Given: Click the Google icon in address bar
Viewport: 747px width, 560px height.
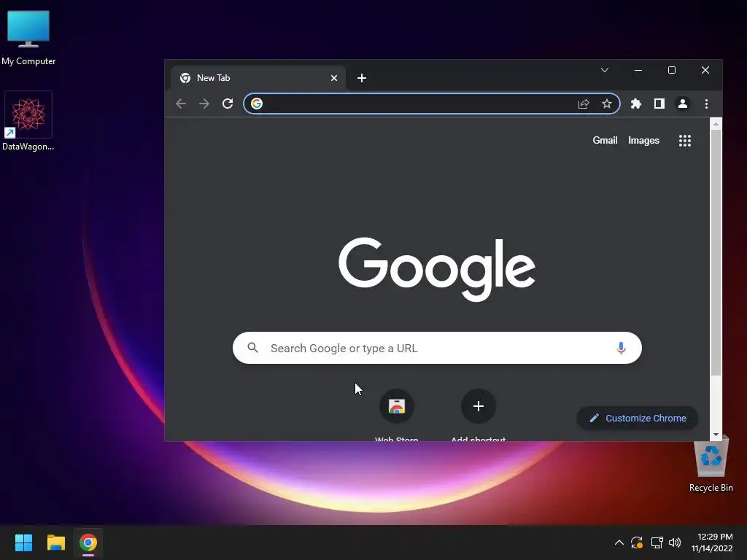Looking at the screenshot, I should tap(257, 104).
